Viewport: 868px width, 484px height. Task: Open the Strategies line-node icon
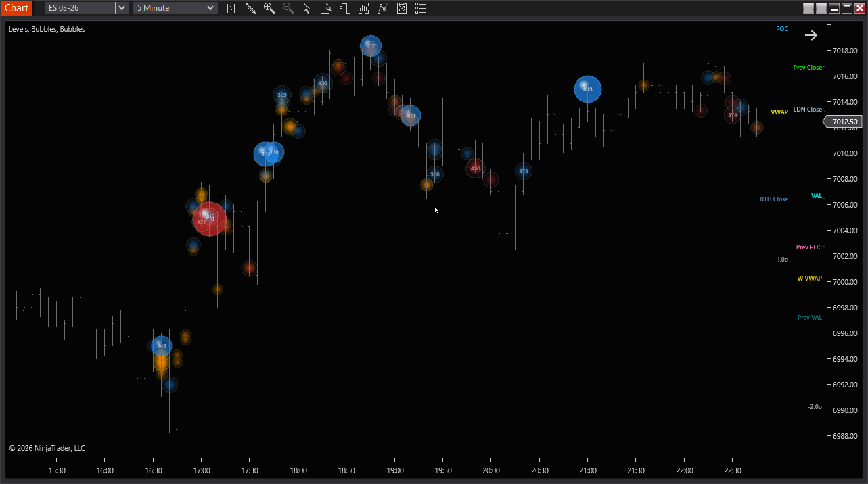tap(383, 8)
